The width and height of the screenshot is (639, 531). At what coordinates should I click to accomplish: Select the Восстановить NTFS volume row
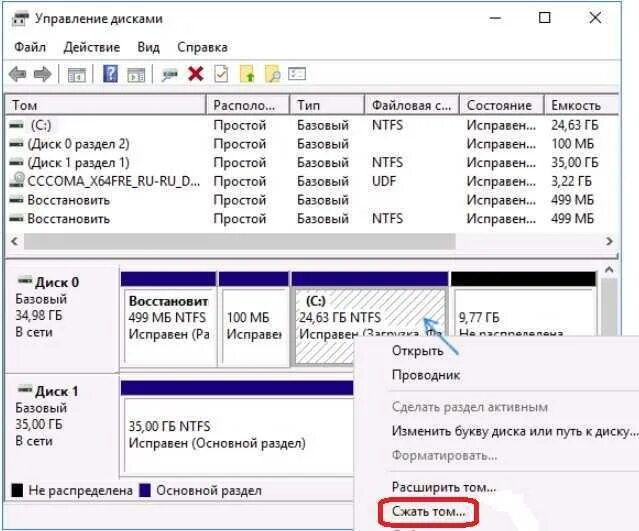point(312,219)
